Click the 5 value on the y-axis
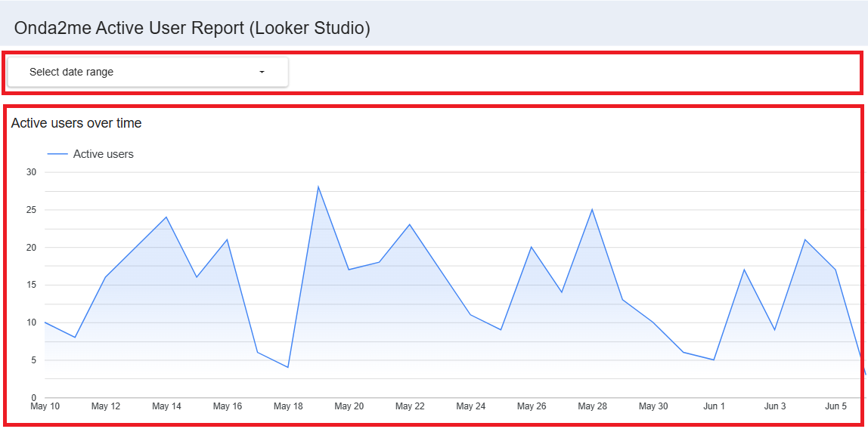Viewport: 868px width, 432px height. coord(33,360)
